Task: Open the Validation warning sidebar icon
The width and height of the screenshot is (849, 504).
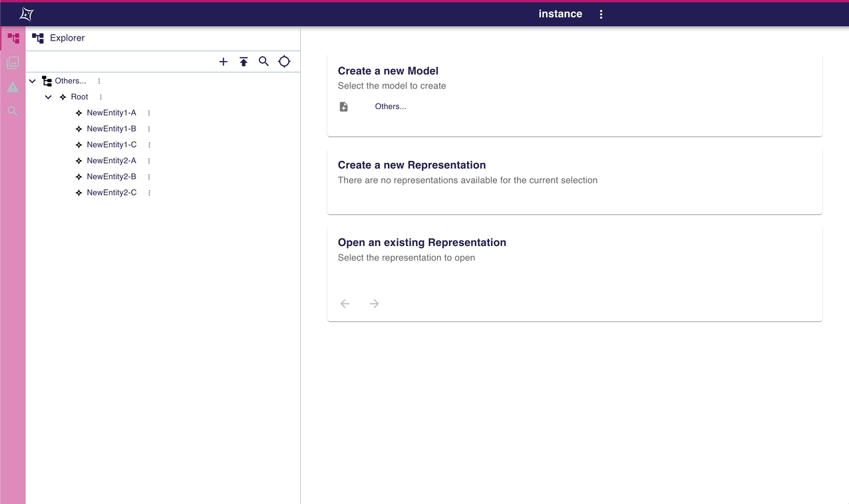Action: point(13,87)
